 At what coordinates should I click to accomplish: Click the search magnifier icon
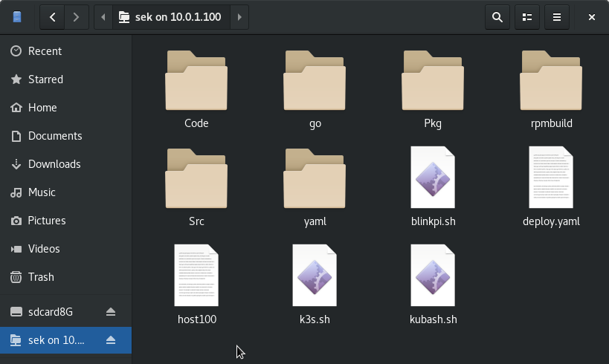pyautogui.click(x=497, y=17)
